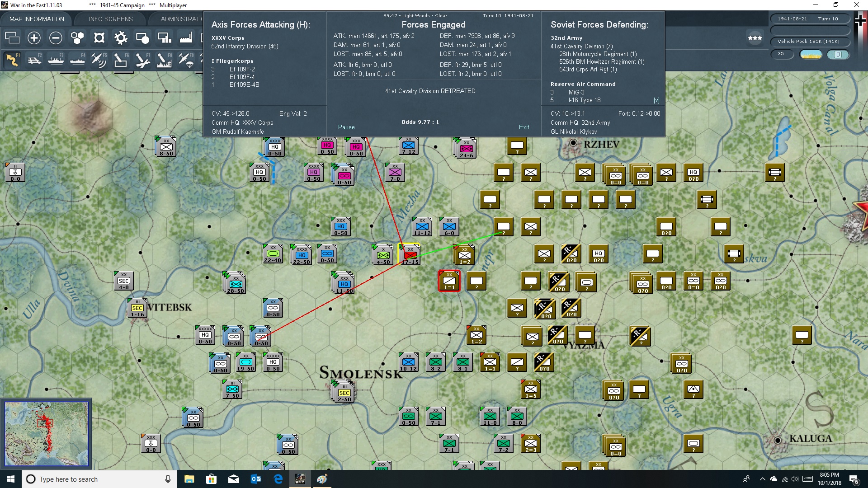Click Exit in the combat report
This screenshot has width=868, height=488.
tap(524, 127)
